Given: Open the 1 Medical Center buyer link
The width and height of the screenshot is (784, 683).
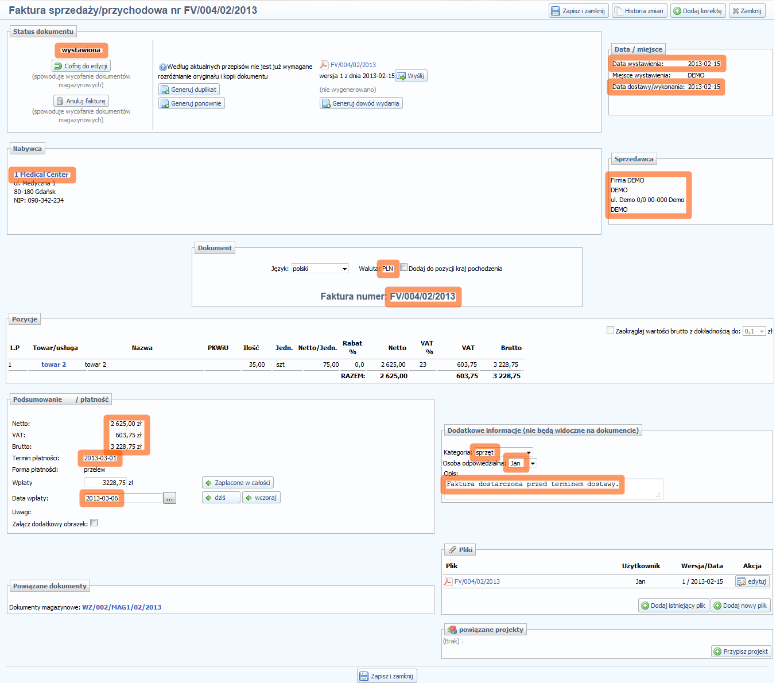Looking at the screenshot, I should 41,174.
